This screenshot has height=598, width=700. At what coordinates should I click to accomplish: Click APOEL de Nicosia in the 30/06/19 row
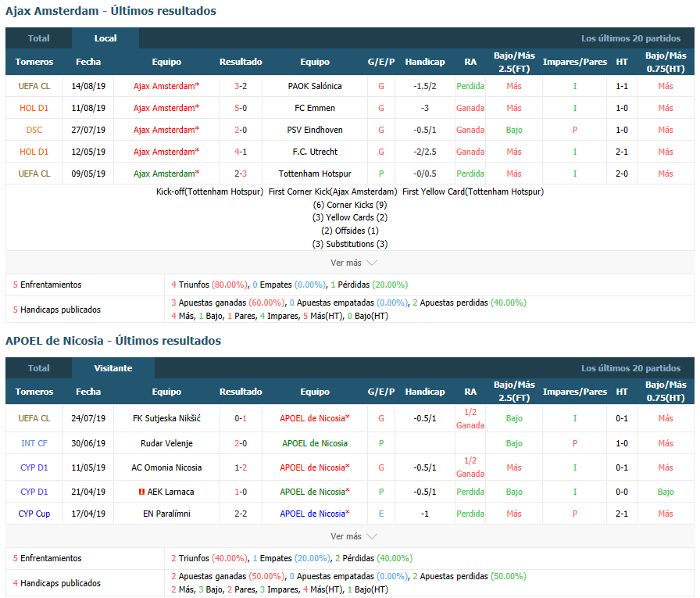pos(315,443)
